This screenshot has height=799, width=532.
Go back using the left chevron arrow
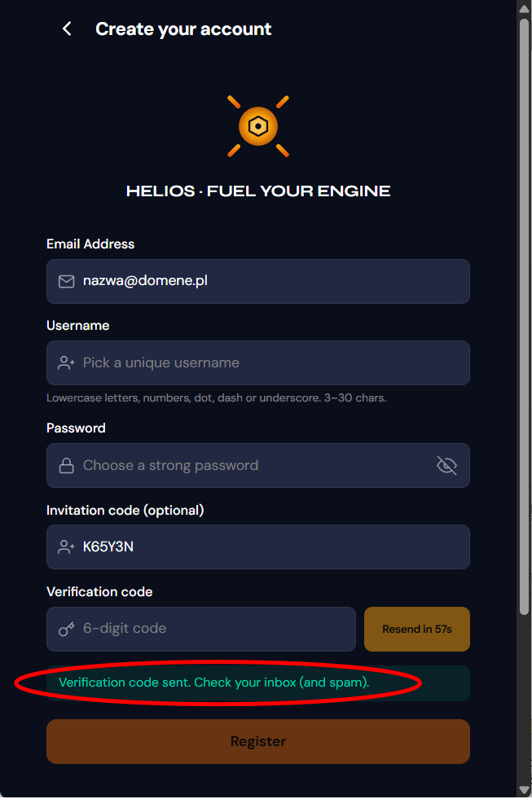coord(67,29)
